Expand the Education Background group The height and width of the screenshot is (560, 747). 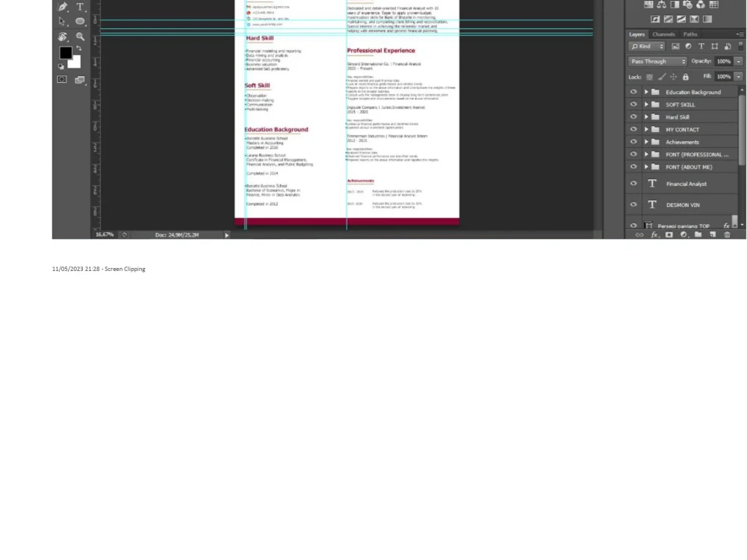tap(646, 92)
